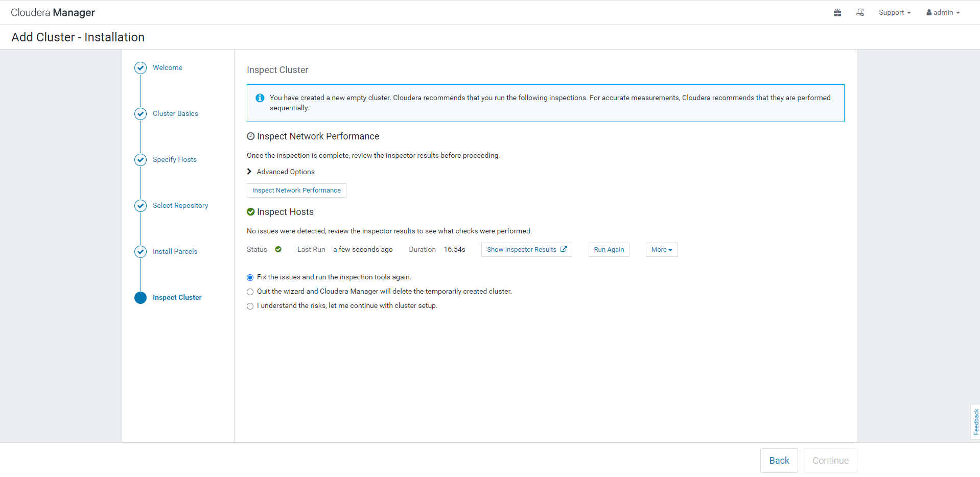Click the 'Status' label

(x=257, y=250)
